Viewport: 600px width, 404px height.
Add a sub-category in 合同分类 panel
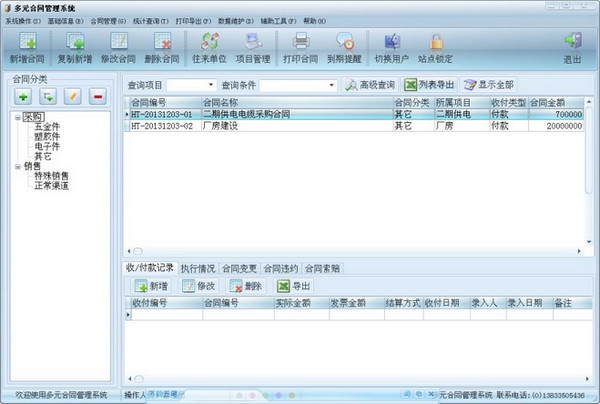pyautogui.click(x=48, y=96)
